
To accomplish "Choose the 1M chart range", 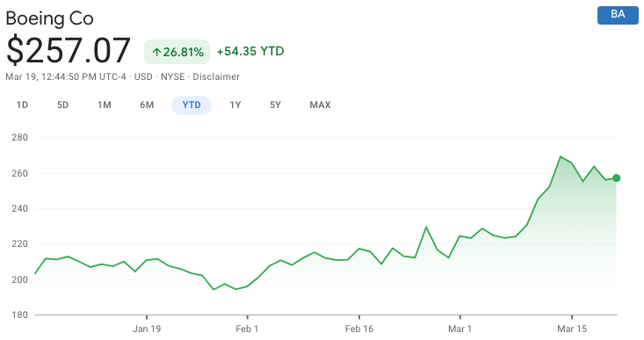I will [105, 105].
